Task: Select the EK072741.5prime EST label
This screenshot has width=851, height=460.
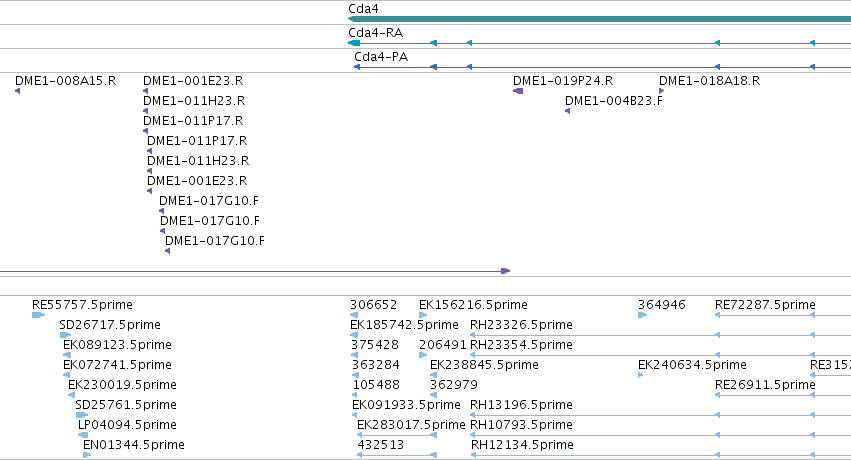Action: pyautogui.click(x=117, y=365)
